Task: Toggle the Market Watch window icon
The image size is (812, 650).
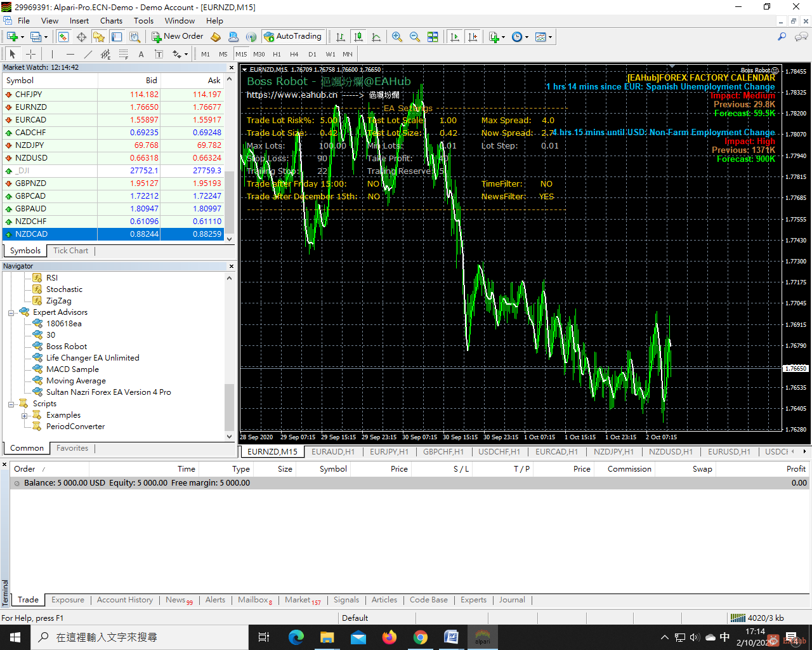Action: 63,37
